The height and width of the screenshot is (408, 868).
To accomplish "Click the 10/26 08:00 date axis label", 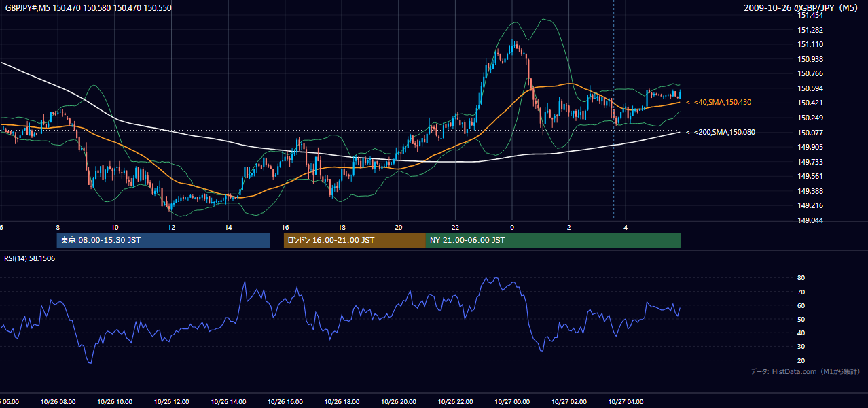I will click(x=58, y=402).
